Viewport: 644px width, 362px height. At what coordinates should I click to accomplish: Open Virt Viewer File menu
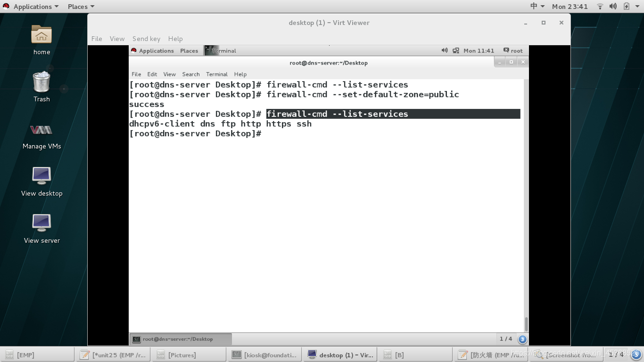[x=97, y=39]
